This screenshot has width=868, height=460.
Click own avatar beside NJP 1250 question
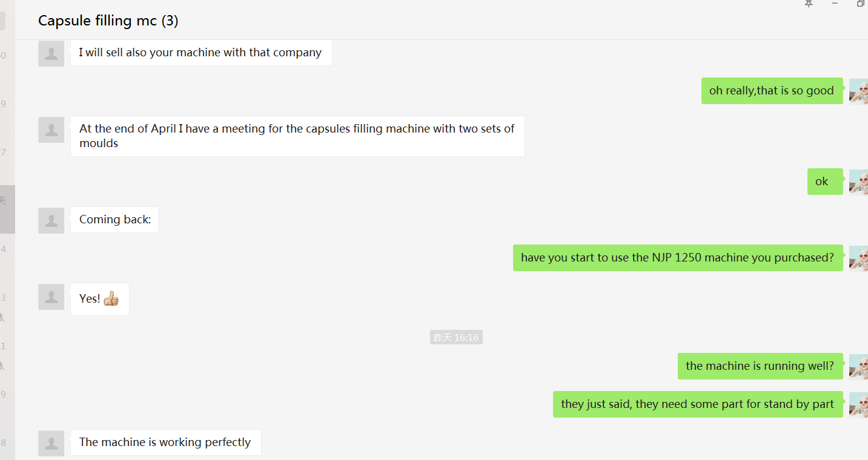(x=859, y=258)
